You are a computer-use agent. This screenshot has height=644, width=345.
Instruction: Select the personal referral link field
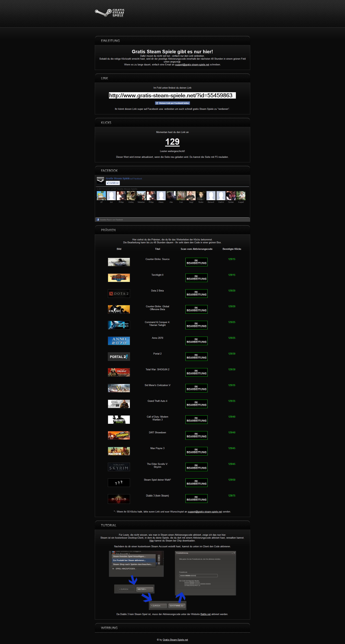[172, 95]
